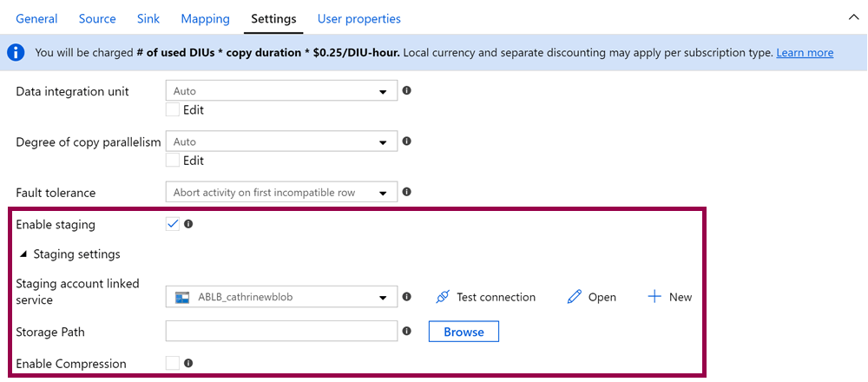Click info icon next to staging linked service
The image size is (868, 382).
pos(406,297)
